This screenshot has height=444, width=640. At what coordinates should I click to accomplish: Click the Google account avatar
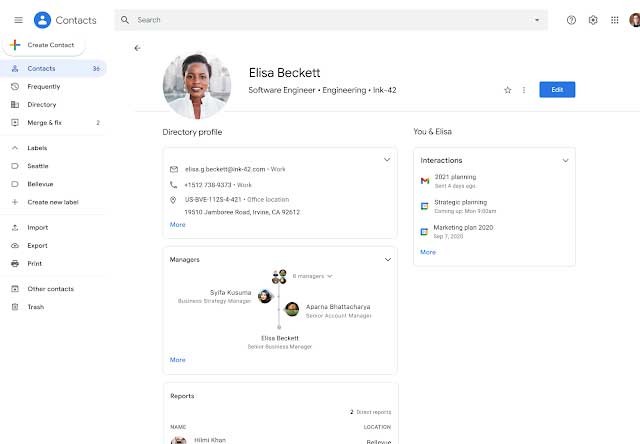click(x=634, y=20)
